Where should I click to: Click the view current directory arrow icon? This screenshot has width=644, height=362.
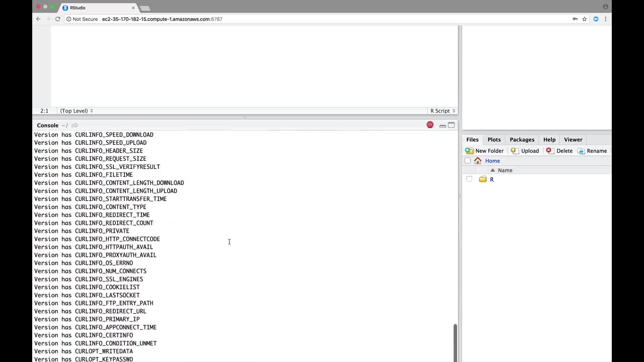pyautogui.click(x=75, y=125)
